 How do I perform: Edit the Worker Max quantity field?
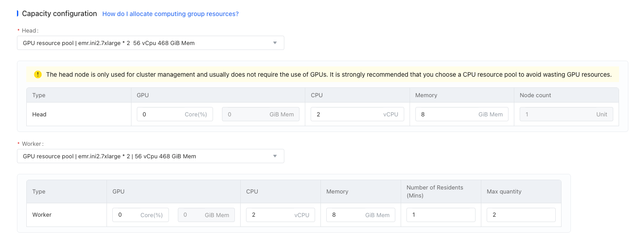point(521,215)
